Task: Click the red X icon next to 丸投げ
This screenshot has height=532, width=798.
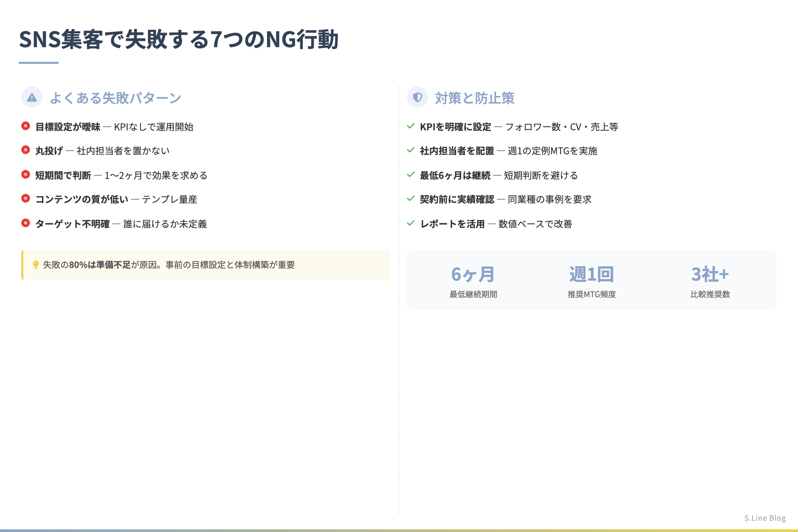Action: coord(26,150)
